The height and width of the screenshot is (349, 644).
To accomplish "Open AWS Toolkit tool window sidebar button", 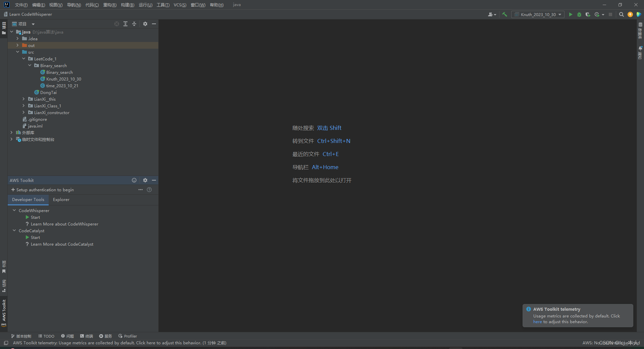I will pyautogui.click(x=4, y=313).
